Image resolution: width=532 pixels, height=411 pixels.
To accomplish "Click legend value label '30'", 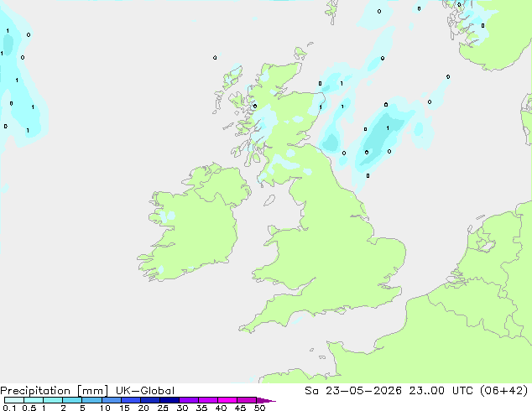I will coord(182,408).
